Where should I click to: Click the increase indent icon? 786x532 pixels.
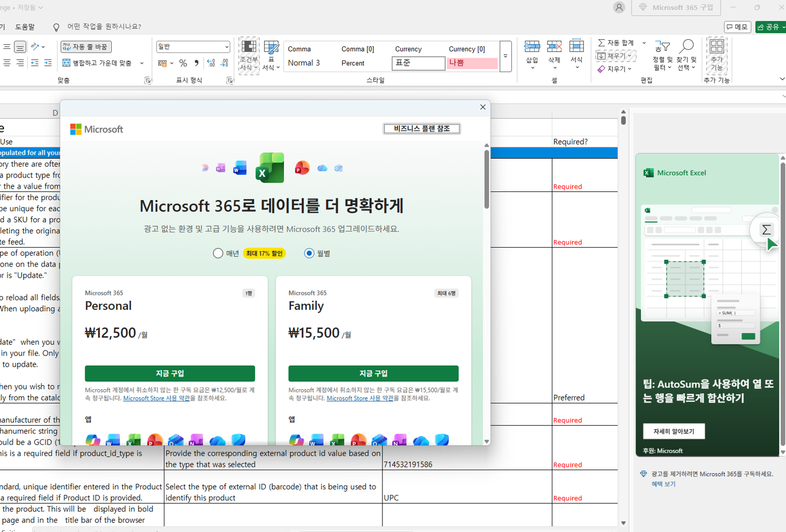click(48, 63)
